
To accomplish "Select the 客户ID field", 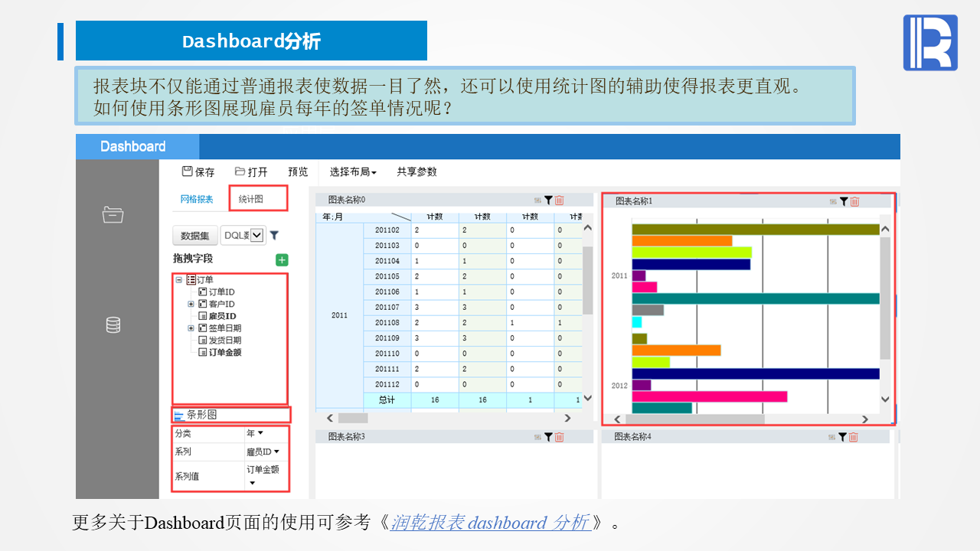I will pyautogui.click(x=221, y=305).
